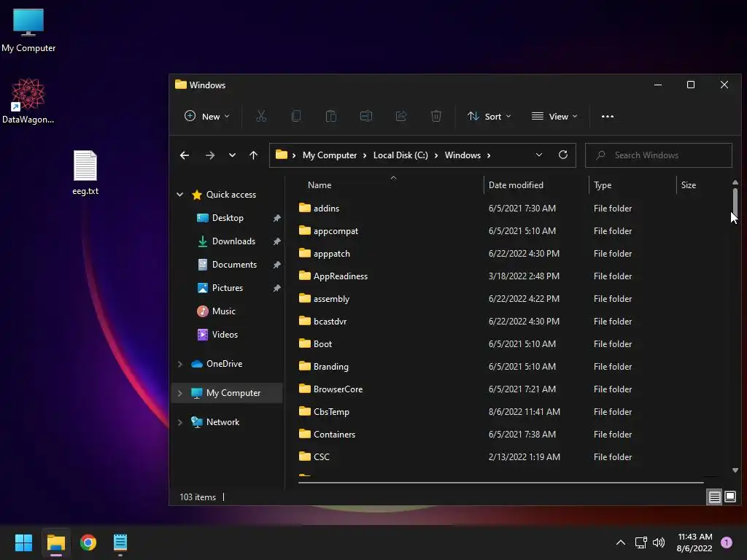
Task: Open the network tray icon
Action: point(640,542)
